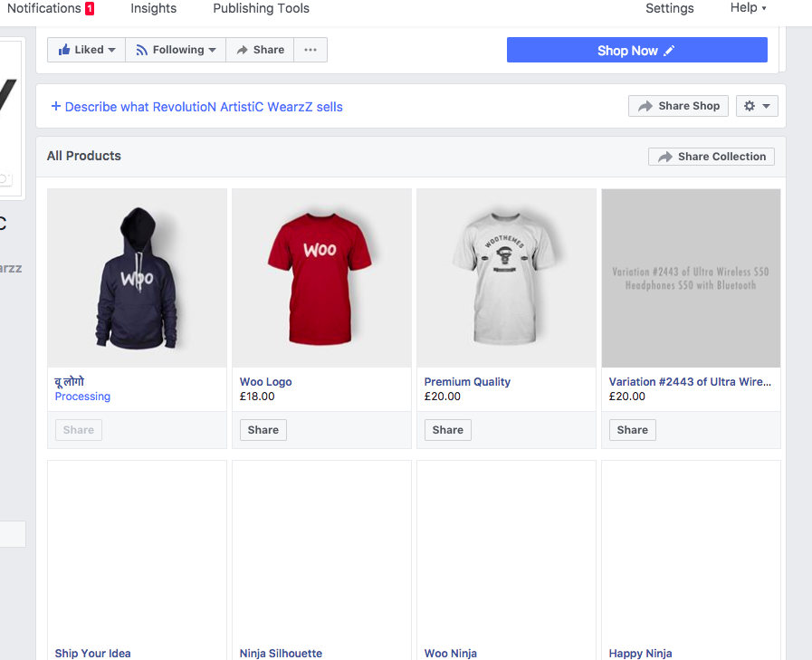Open the Following dropdown button
812x660 pixels.
176,50
